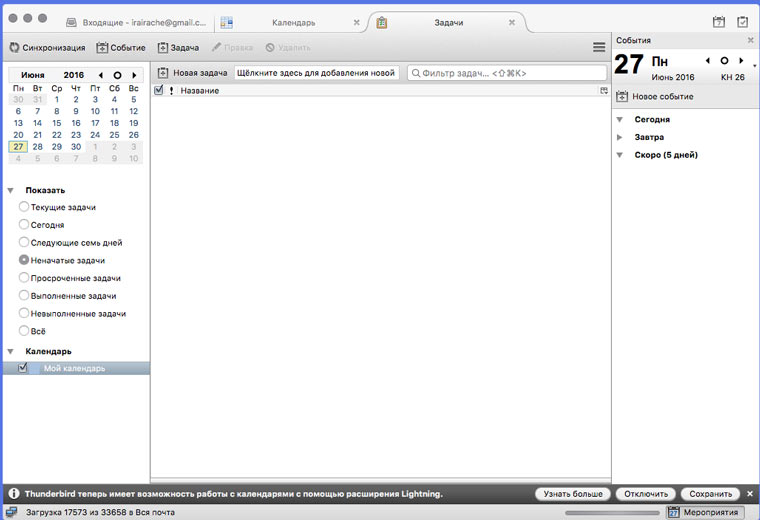Click the Июня month selector
Screen dimensions: 760x520
[x=33, y=75]
